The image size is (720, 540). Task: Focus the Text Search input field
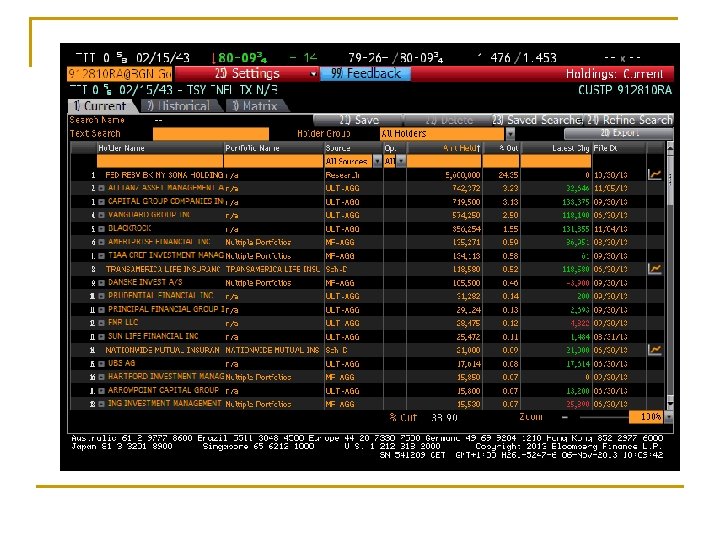(x=211, y=134)
